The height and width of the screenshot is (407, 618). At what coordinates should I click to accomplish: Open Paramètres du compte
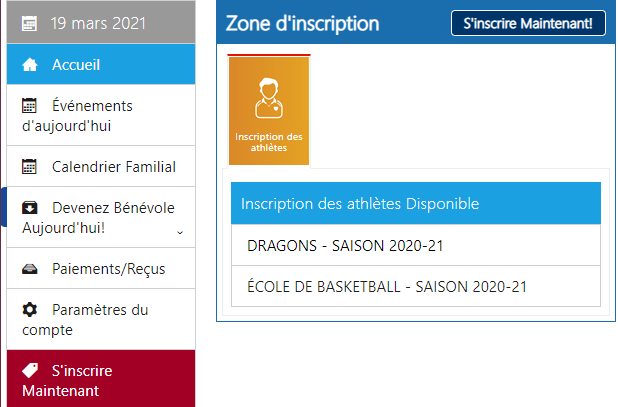click(x=101, y=320)
